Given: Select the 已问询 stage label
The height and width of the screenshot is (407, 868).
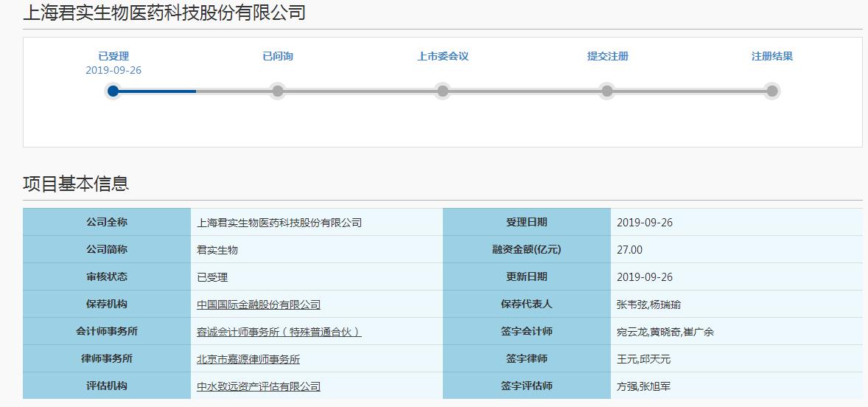Looking at the screenshot, I should click(278, 57).
